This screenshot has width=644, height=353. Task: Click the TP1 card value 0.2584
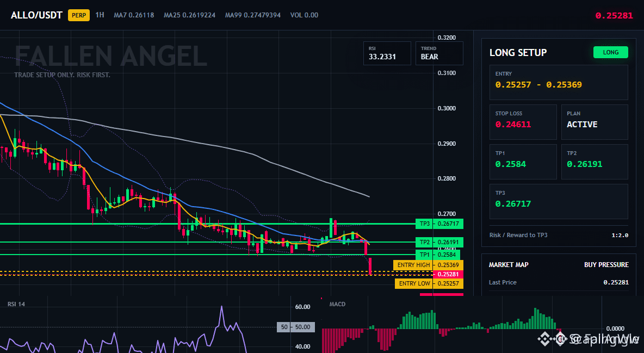click(x=511, y=164)
